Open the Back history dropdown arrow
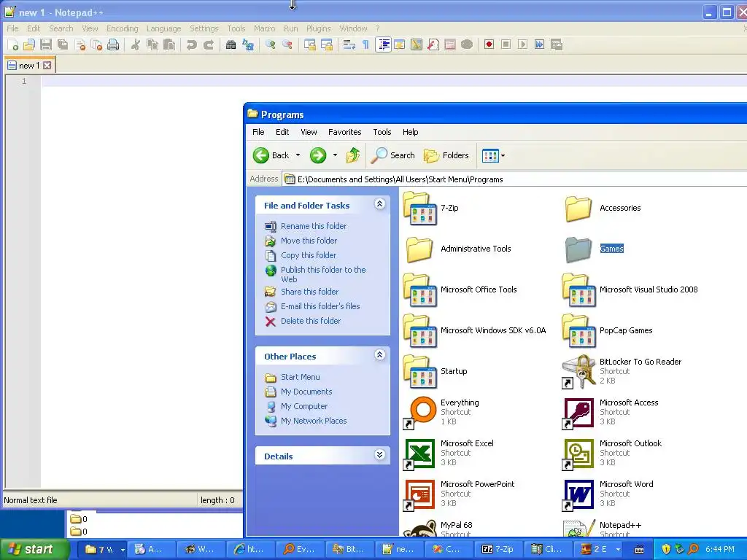Viewport: 747px width, 560px height. coord(298,155)
